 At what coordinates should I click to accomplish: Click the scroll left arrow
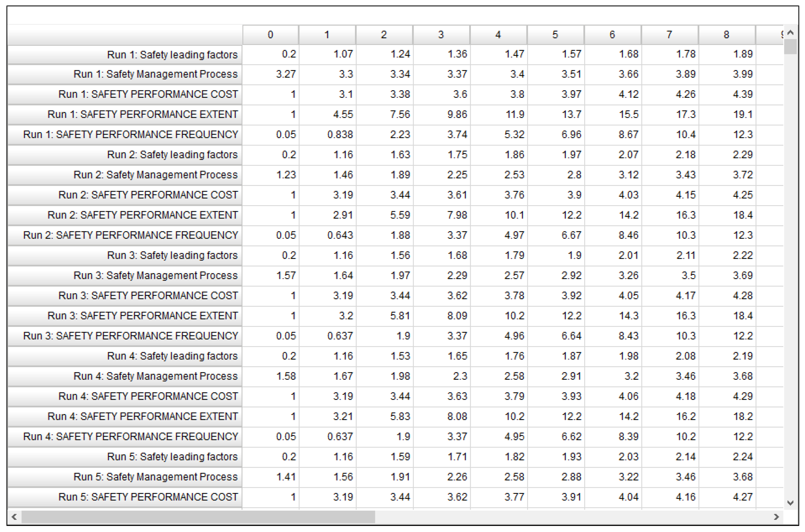14,517
